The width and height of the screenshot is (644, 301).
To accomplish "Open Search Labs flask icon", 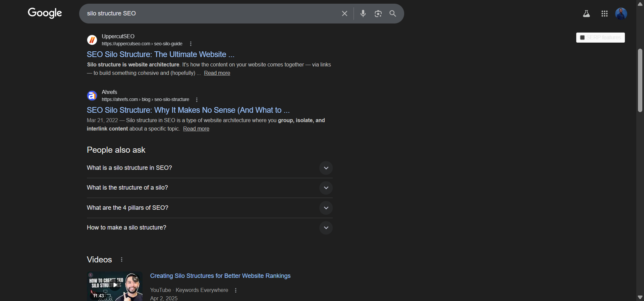I will [x=586, y=14].
